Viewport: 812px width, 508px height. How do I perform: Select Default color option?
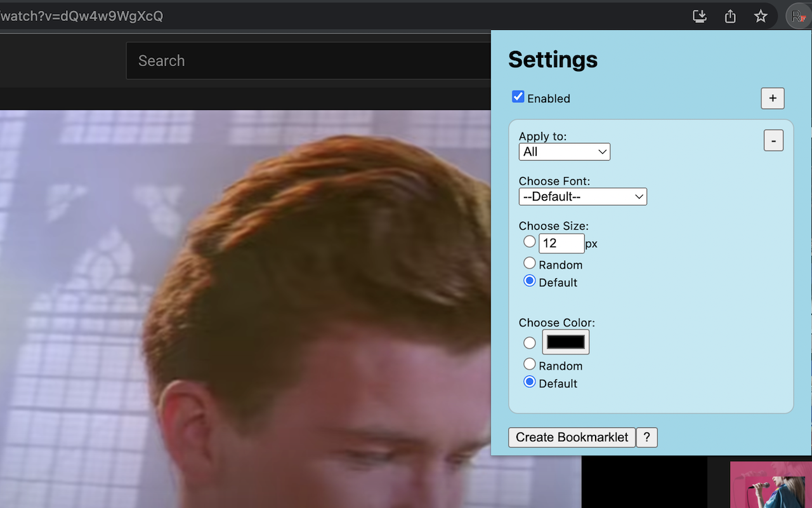click(530, 382)
